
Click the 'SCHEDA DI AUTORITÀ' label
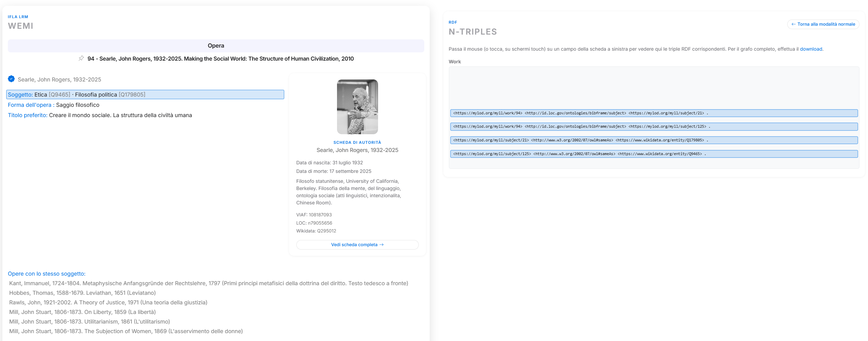(x=357, y=142)
